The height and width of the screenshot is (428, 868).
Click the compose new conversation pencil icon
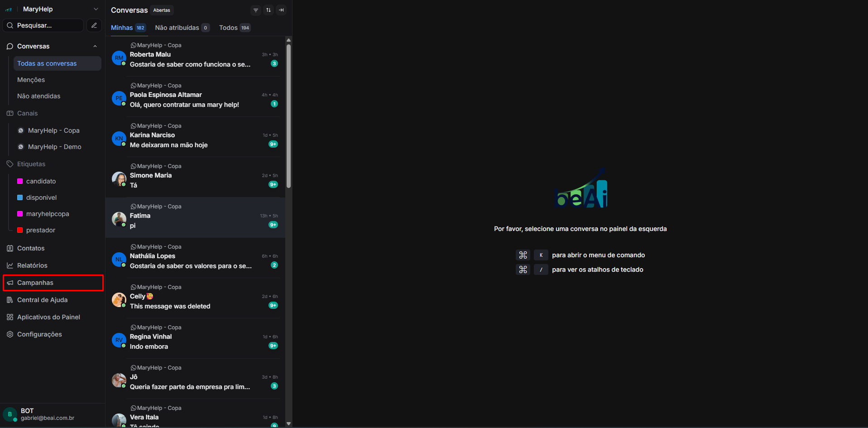tap(94, 25)
